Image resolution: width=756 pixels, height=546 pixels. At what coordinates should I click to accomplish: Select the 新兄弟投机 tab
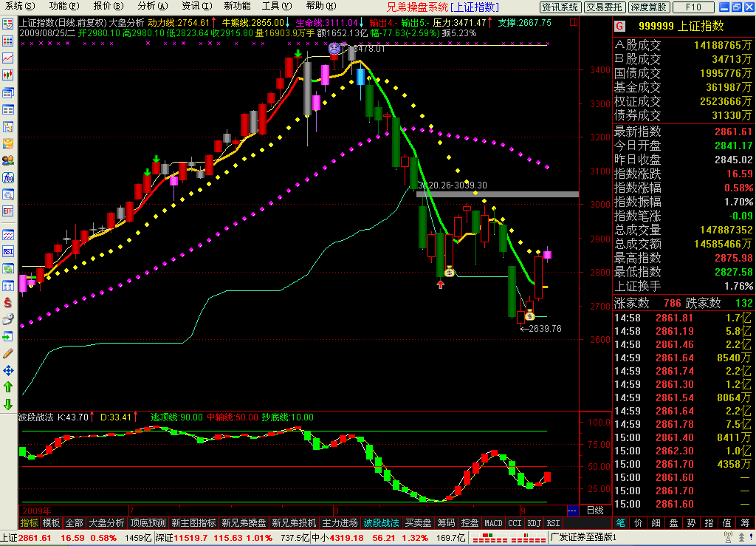click(x=294, y=523)
